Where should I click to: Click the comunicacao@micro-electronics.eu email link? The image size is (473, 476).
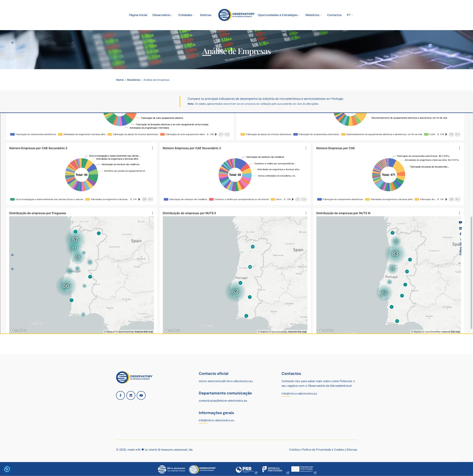click(223, 401)
